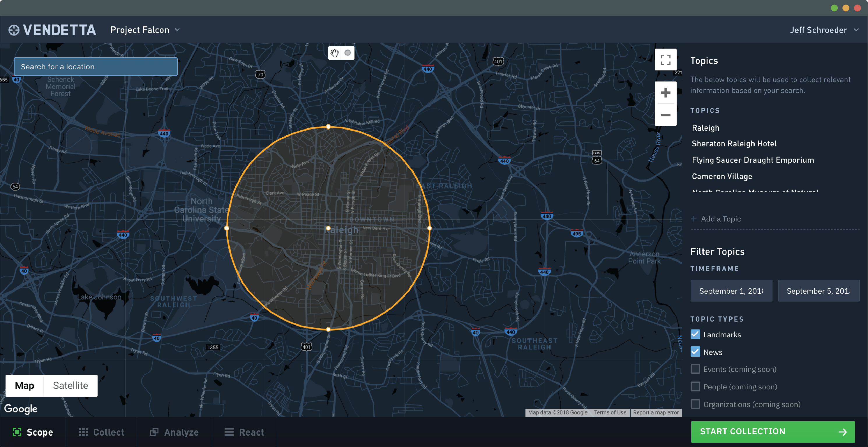The width and height of the screenshot is (868, 447).
Task: Select the Satellite map tab
Action: [x=70, y=385]
